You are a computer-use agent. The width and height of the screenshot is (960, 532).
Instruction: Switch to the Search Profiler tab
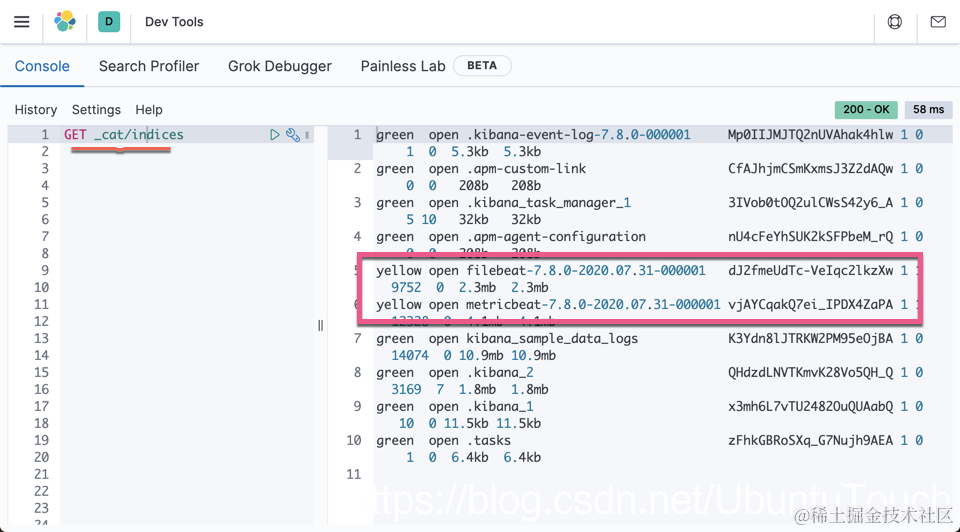pyautogui.click(x=149, y=66)
